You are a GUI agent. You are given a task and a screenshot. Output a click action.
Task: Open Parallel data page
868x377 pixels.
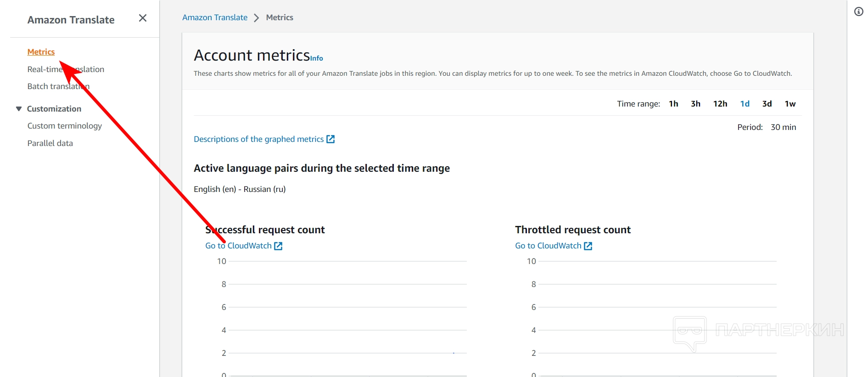pos(50,143)
